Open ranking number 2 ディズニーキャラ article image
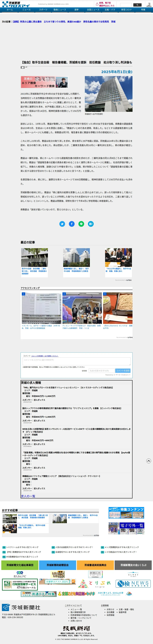The width and height of the screenshot is (153, 644). 82,308
